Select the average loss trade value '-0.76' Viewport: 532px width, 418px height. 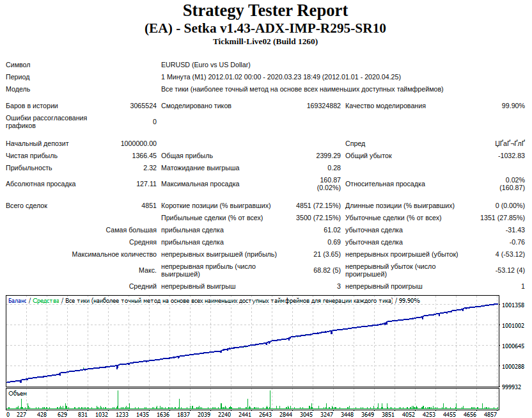pos(517,243)
